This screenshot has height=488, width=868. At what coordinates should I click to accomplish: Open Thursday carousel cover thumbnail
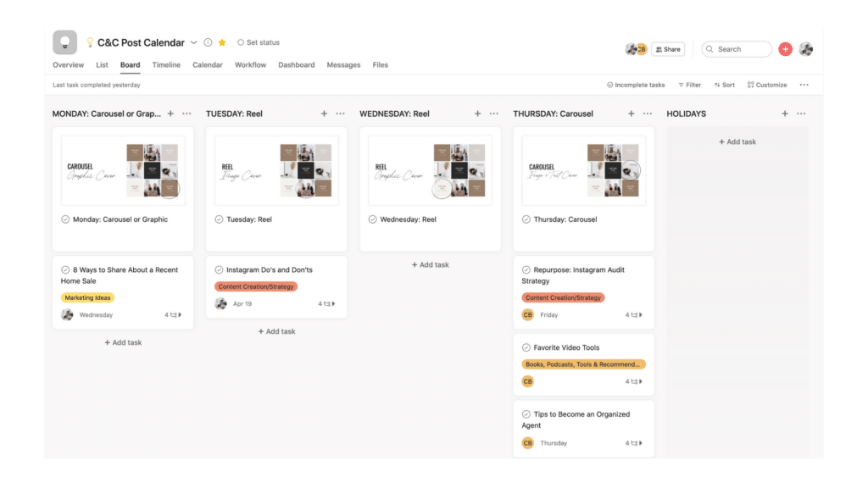click(x=583, y=170)
